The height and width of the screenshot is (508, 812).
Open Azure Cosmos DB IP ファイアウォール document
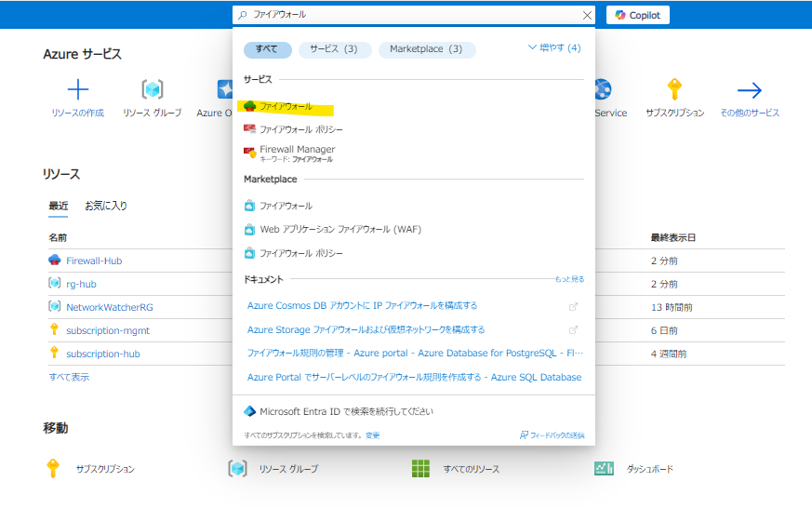coord(362,305)
